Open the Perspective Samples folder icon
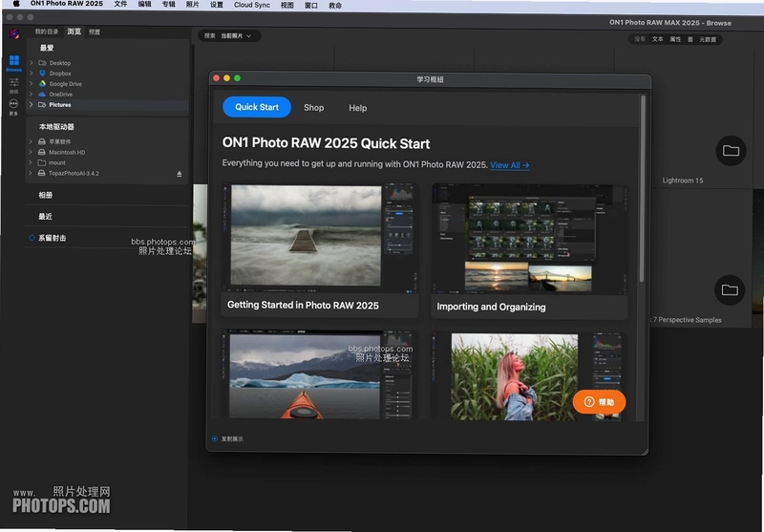The image size is (764, 532). point(730,290)
